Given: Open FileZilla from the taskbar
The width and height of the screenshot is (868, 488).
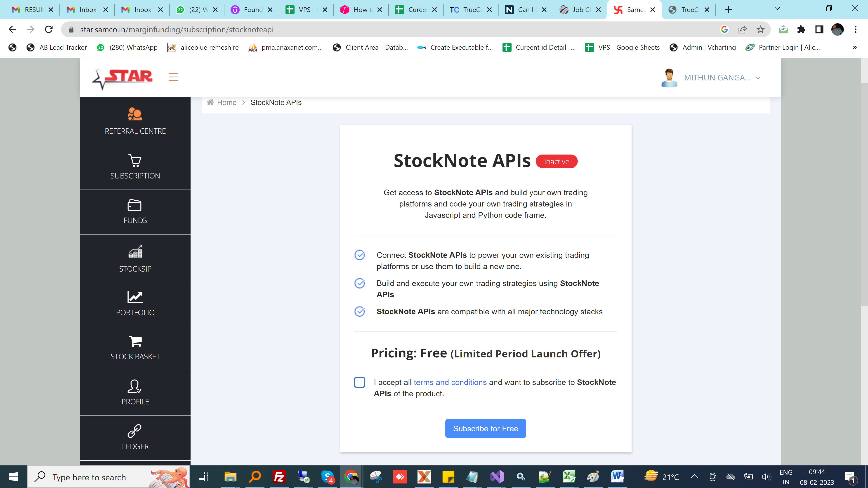Looking at the screenshot, I should pos(279,477).
